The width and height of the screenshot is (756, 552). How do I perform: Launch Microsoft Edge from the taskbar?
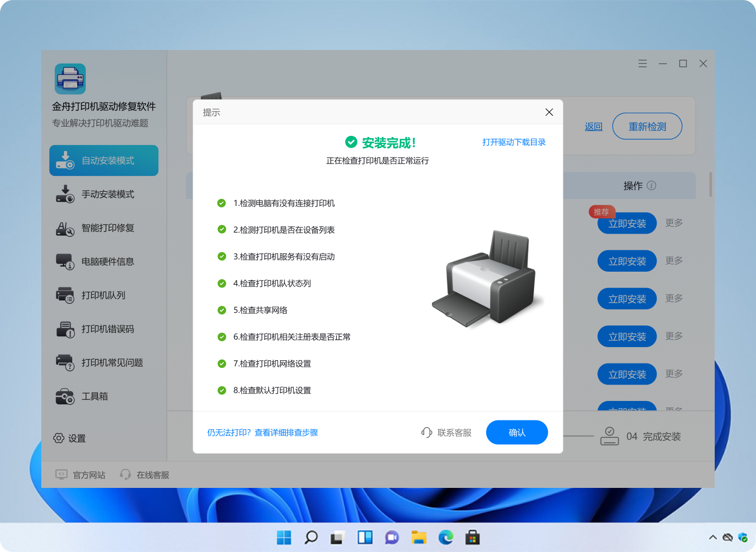445,537
